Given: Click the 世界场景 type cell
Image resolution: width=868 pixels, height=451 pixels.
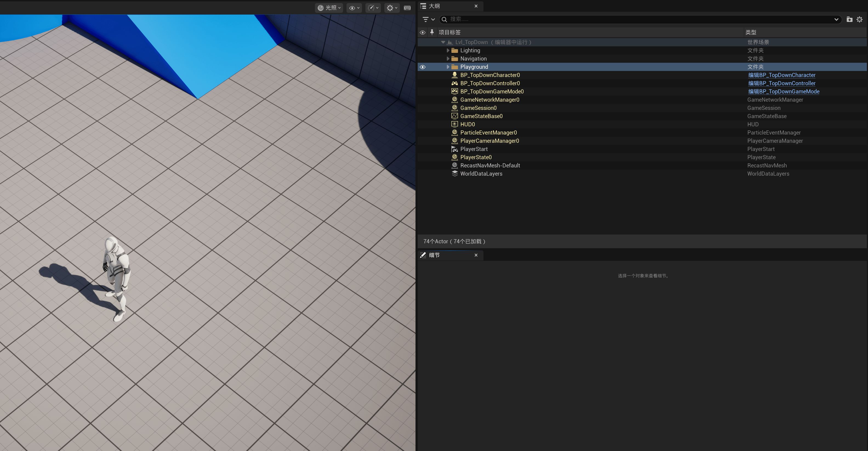Looking at the screenshot, I should (x=758, y=42).
